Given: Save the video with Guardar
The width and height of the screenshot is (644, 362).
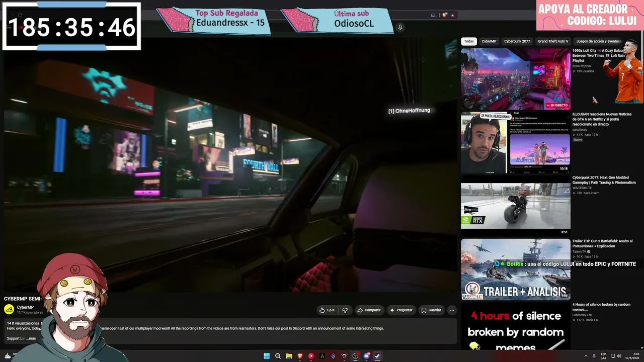Looking at the screenshot, I should [431, 310].
